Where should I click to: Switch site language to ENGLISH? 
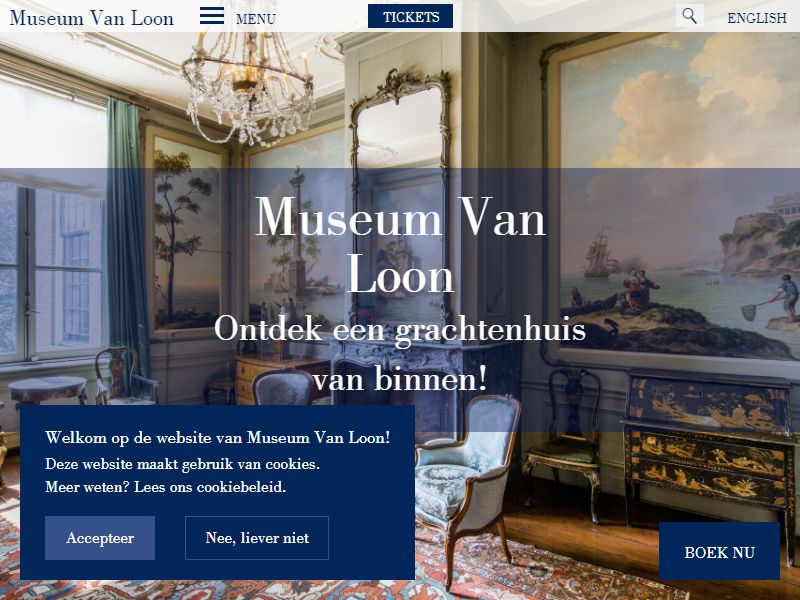click(757, 18)
